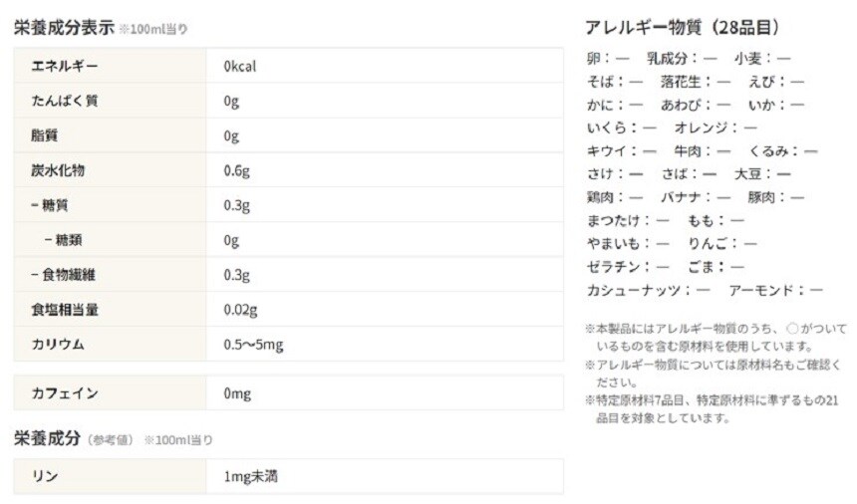Select the 炭水化物 row label

click(58, 170)
